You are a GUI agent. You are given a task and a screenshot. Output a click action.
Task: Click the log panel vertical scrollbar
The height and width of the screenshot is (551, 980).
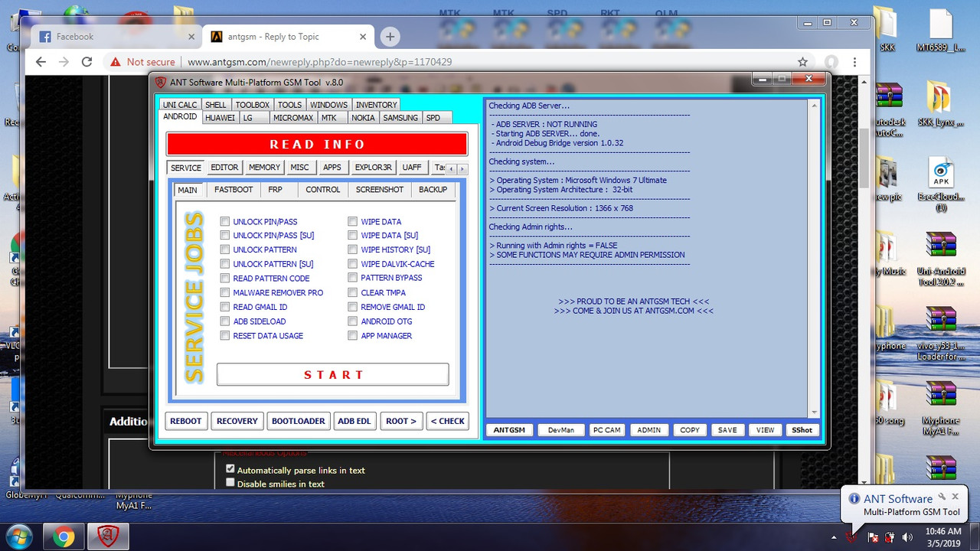[x=813, y=259]
